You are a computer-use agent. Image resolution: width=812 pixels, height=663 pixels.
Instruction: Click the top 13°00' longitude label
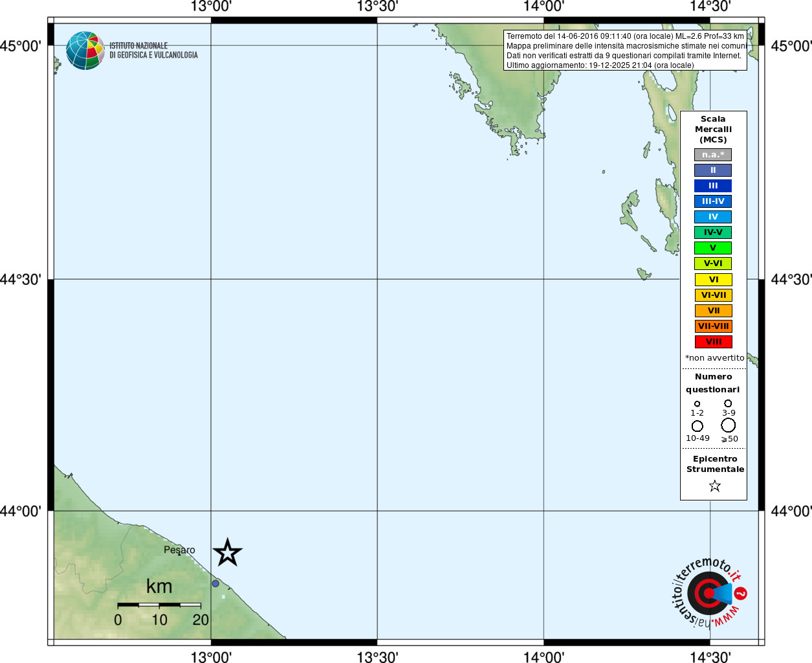pos(211,6)
